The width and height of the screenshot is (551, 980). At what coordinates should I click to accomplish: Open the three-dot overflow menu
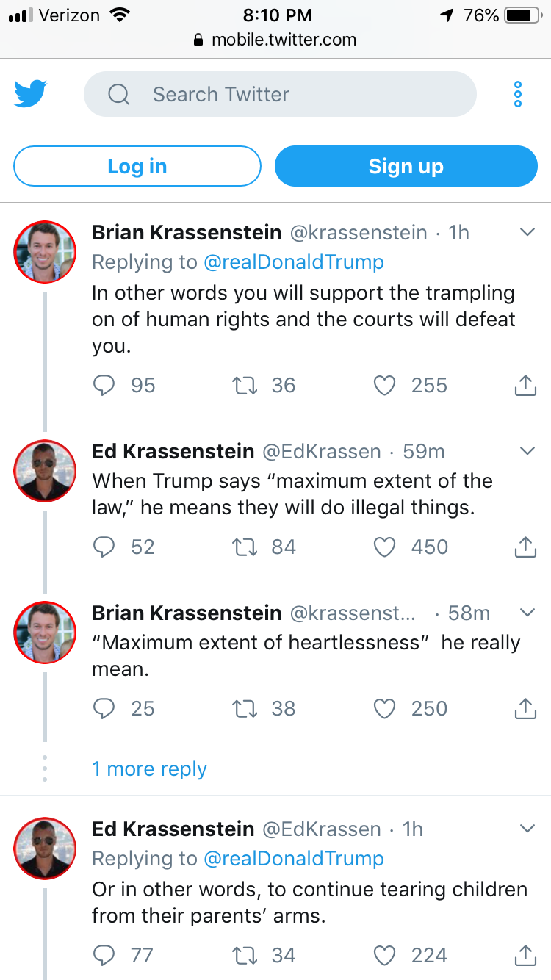[x=518, y=94]
